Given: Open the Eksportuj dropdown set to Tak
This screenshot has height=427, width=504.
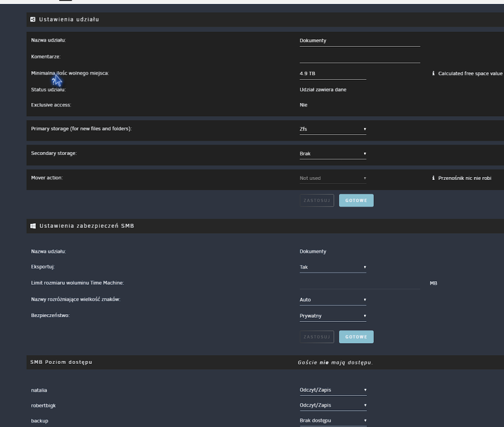Looking at the screenshot, I should [333, 267].
